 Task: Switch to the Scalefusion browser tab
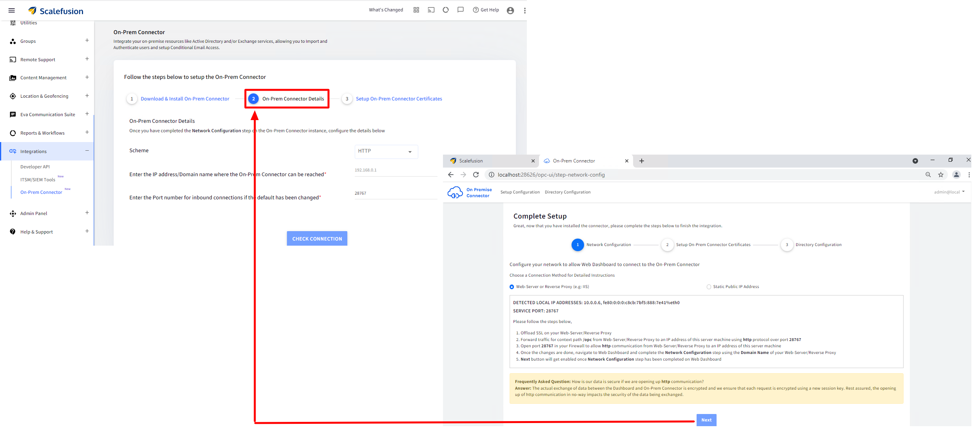[x=491, y=161]
